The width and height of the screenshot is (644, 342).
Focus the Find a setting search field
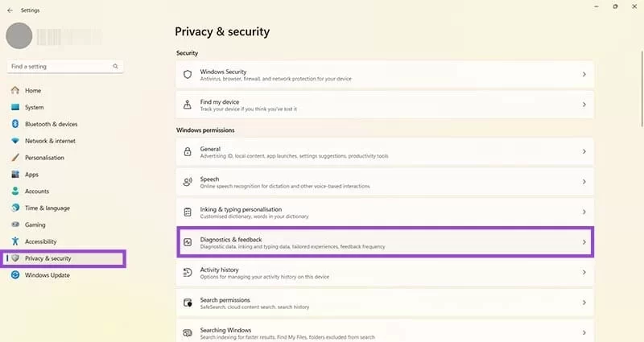60,67
